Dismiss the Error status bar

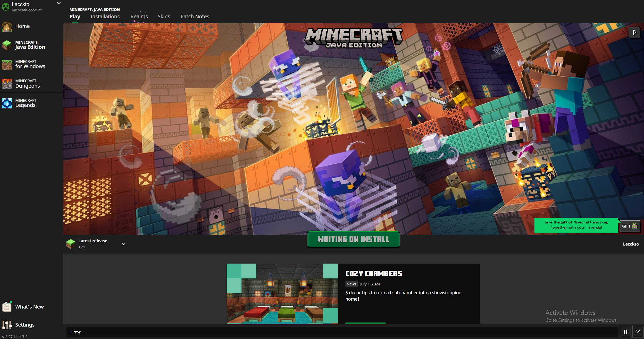[638, 332]
